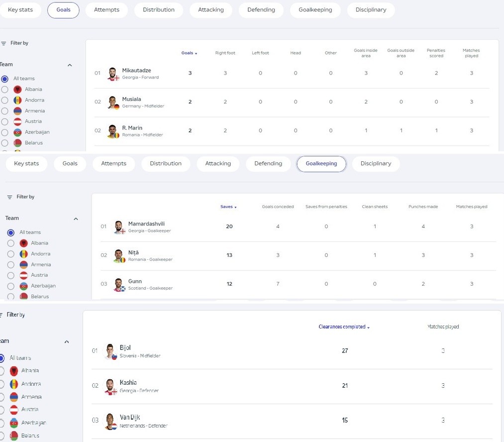Click Mikautadze's player photo
This screenshot has width=504, height=442.
pyautogui.click(x=112, y=74)
